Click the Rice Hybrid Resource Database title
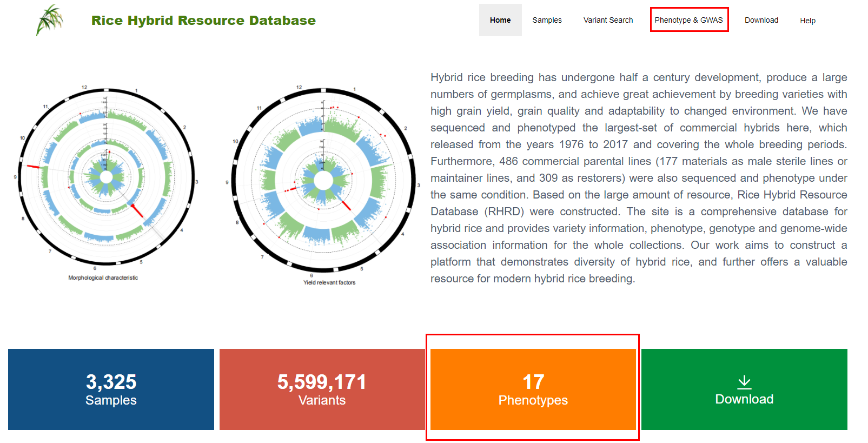Viewport: 868px width, 443px height. (x=203, y=21)
